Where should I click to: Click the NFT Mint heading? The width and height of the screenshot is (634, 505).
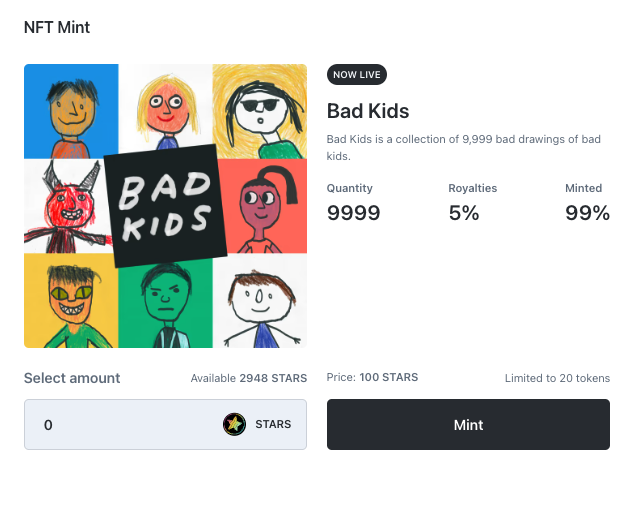pos(57,27)
